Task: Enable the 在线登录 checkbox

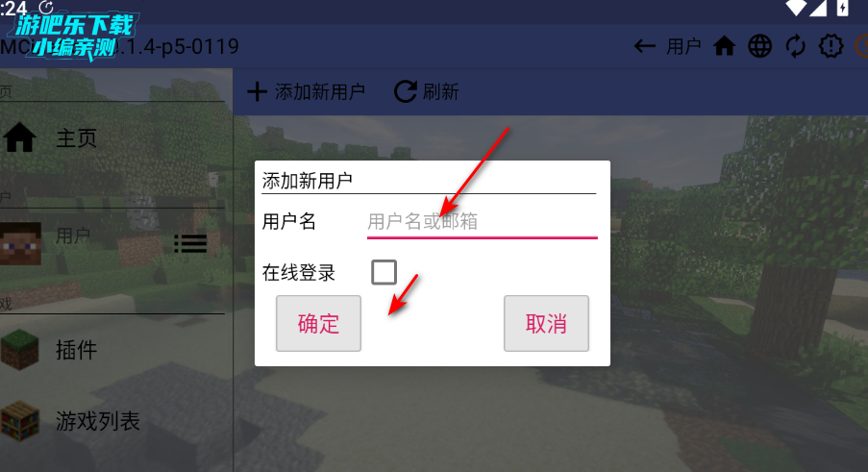Action: pyautogui.click(x=384, y=272)
